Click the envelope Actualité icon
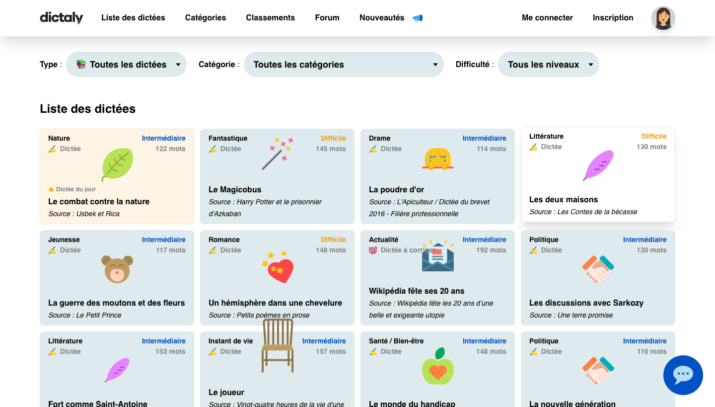715x407 pixels. [x=437, y=257]
